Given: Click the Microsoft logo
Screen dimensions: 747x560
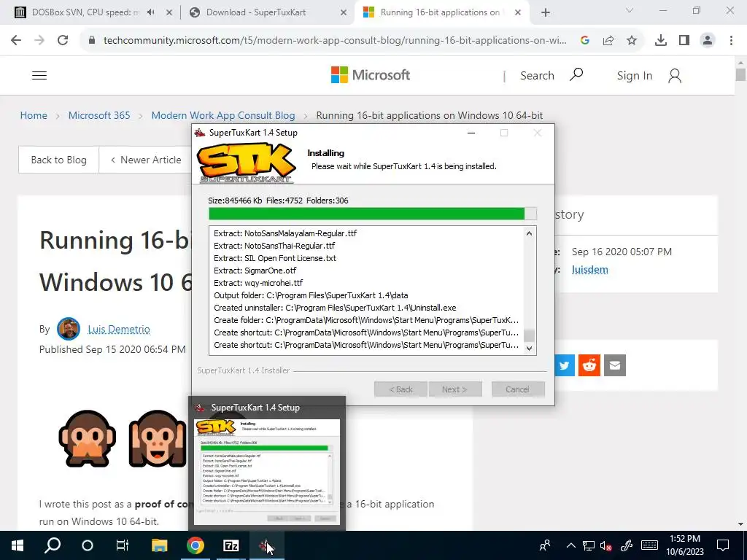Looking at the screenshot, I should pyautogui.click(x=371, y=75).
